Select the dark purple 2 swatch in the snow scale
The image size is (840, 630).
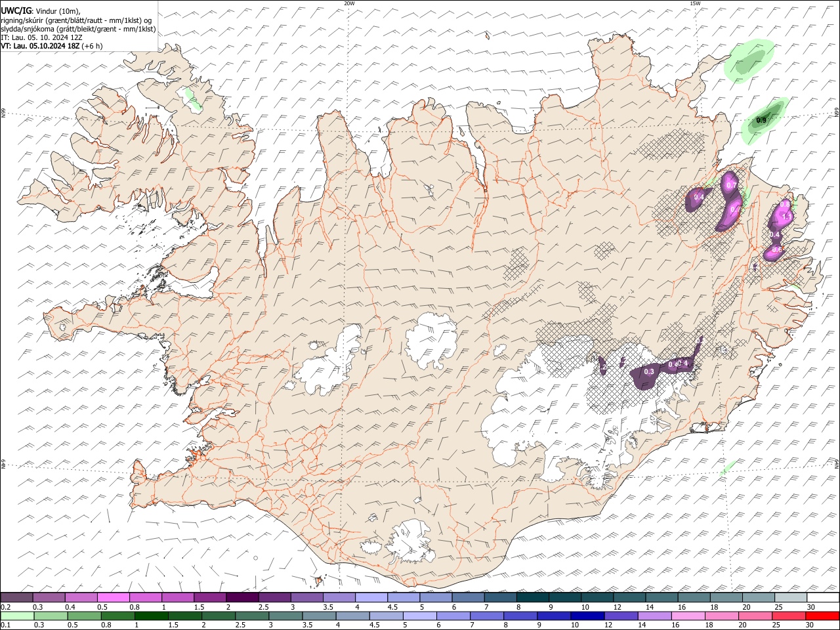[242, 597]
